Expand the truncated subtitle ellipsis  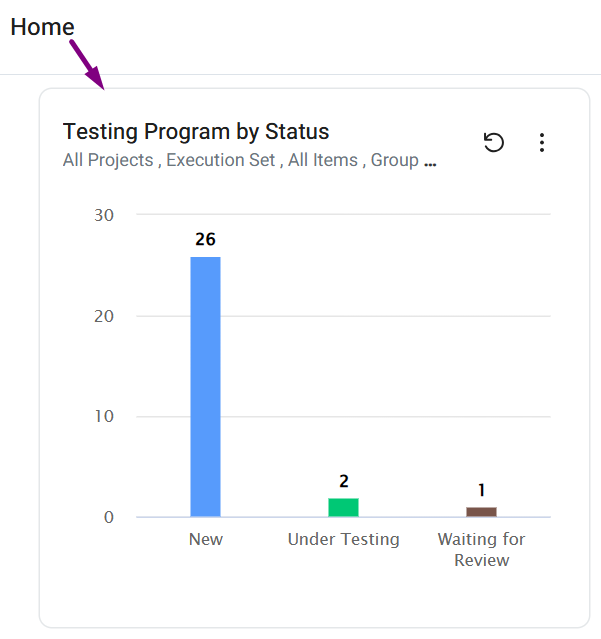tap(430, 160)
